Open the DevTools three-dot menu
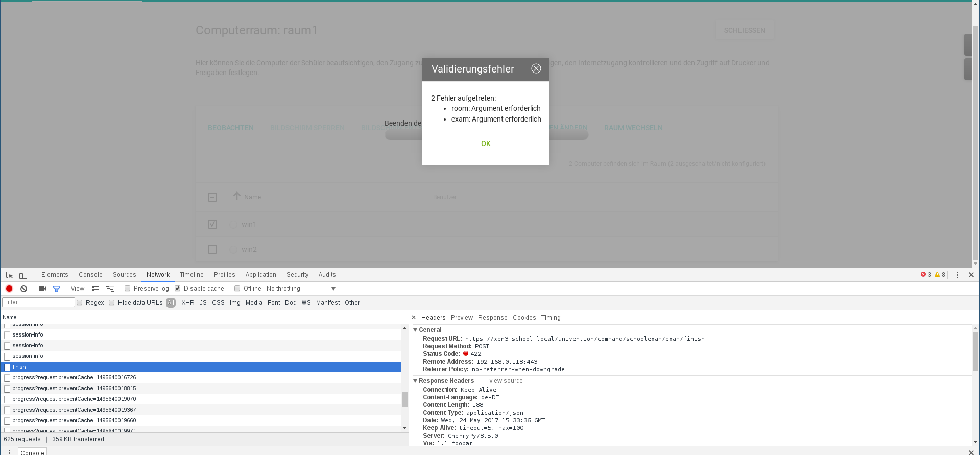The height and width of the screenshot is (455, 980). 957,275
